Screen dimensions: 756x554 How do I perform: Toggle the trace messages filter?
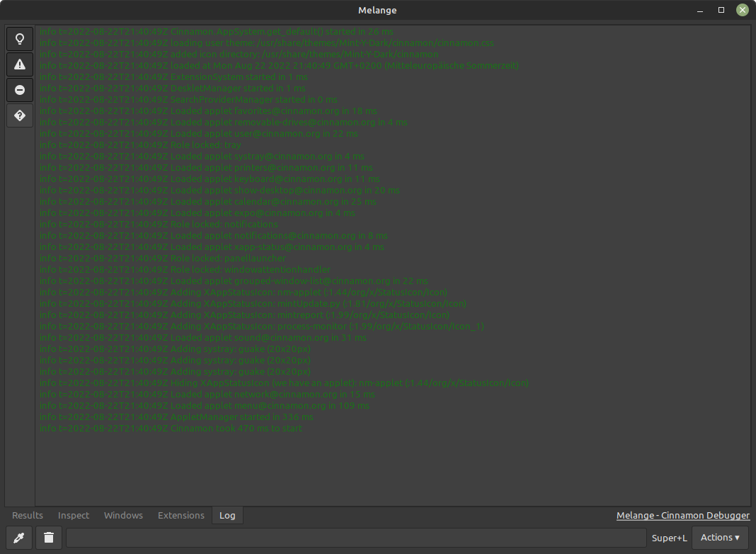click(x=20, y=115)
